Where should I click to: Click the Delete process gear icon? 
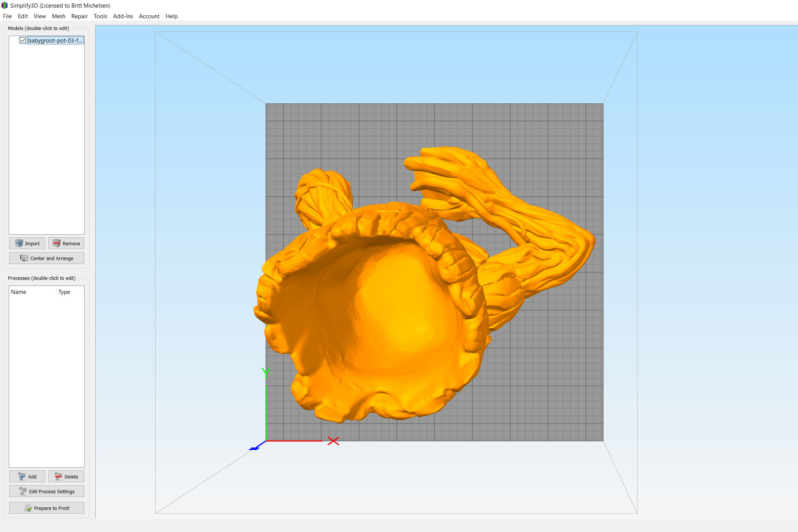tap(58, 477)
